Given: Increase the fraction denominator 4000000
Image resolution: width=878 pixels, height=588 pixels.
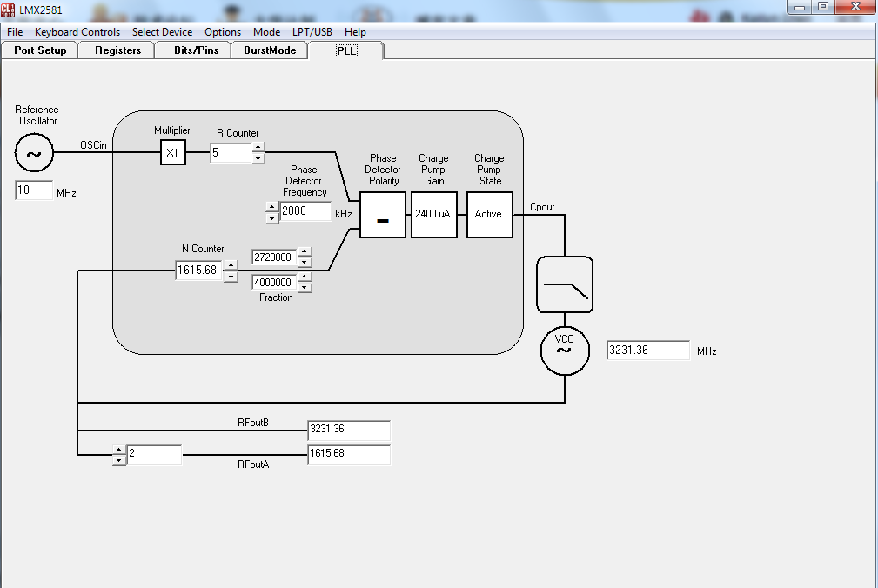Looking at the screenshot, I should tap(304, 277).
